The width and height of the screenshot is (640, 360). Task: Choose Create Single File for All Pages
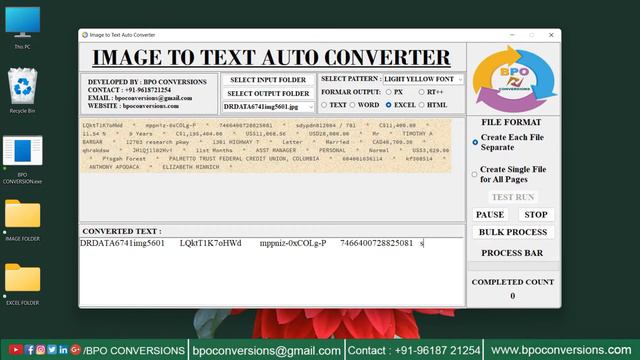pos(474,175)
